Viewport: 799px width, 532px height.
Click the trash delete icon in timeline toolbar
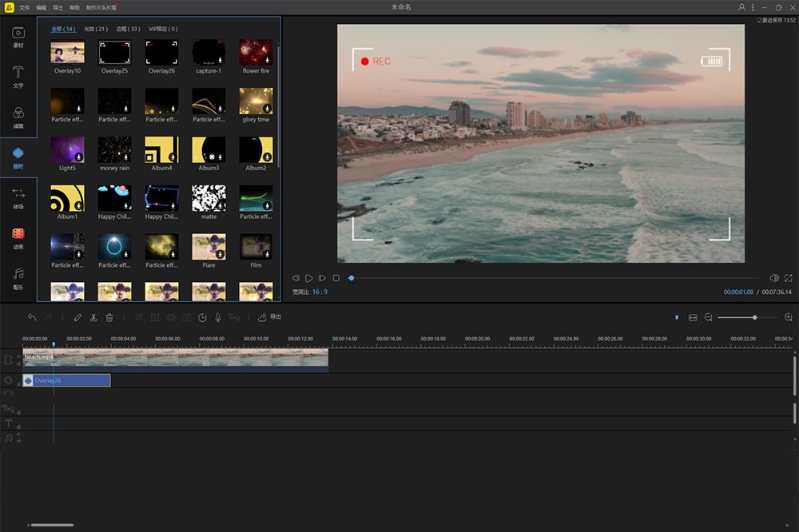tap(109, 317)
